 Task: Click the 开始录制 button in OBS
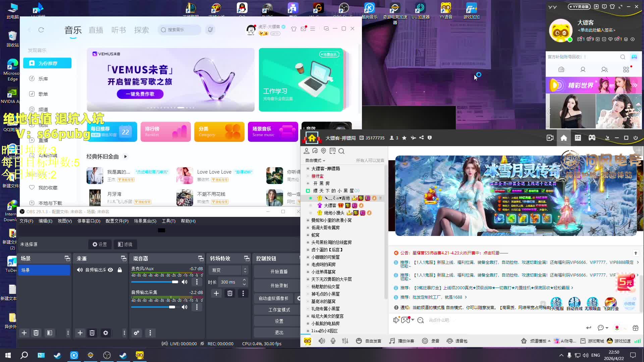tap(279, 286)
